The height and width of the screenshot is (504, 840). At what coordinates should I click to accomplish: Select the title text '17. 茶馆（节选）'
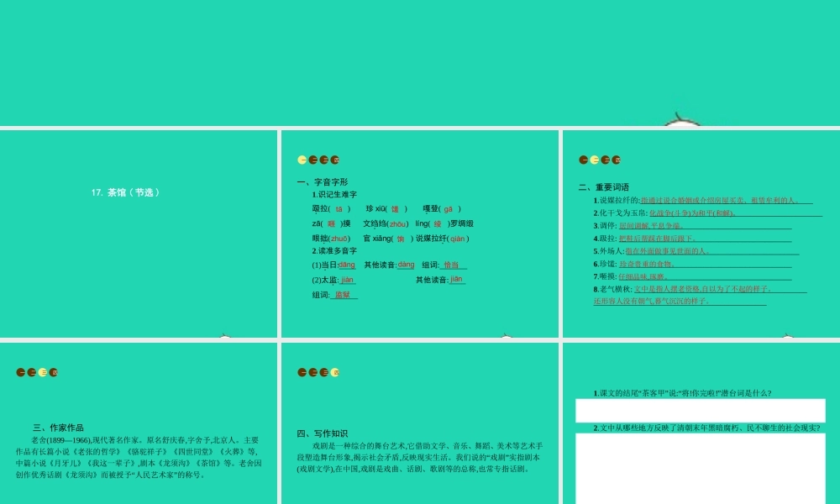[x=125, y=192]
